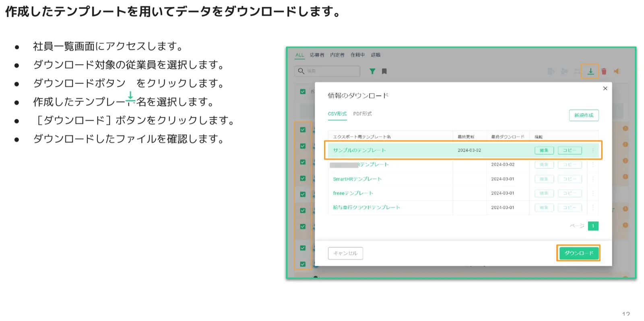
Task: Click the ページ pagination label
Action: click(x=577, y=226)
